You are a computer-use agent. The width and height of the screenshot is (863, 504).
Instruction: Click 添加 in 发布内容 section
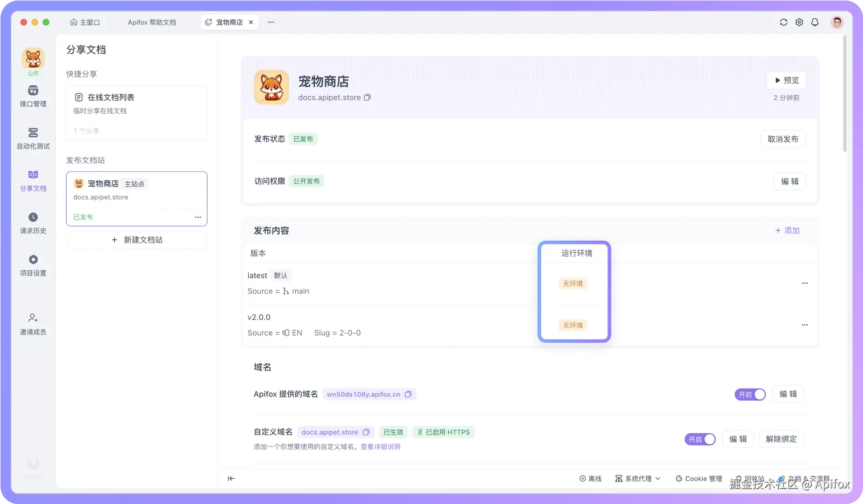click(x=787, y=231)
